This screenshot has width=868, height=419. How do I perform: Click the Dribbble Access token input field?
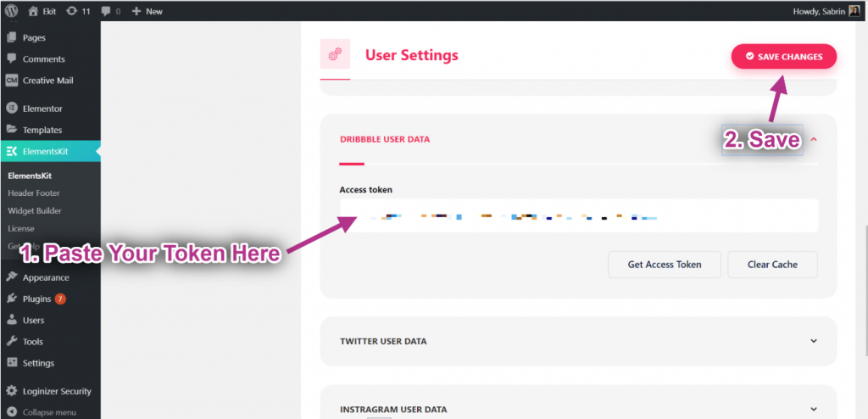(578, 215)
